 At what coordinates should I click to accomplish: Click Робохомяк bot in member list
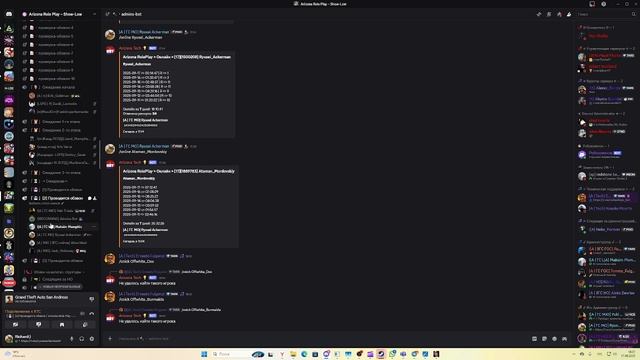600,153
